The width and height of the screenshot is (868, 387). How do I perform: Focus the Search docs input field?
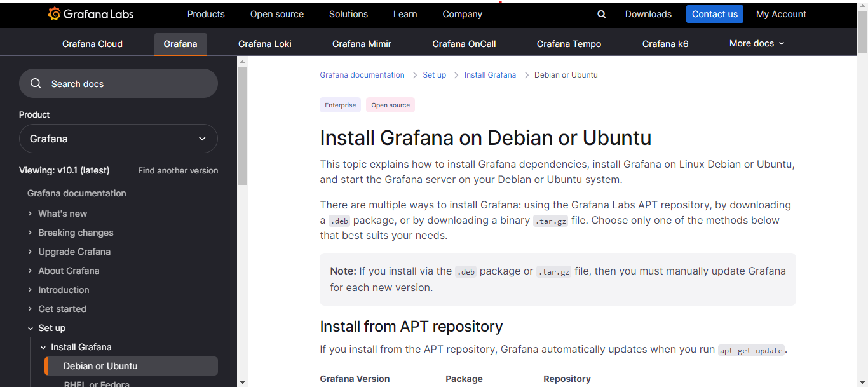coord(127,83)
